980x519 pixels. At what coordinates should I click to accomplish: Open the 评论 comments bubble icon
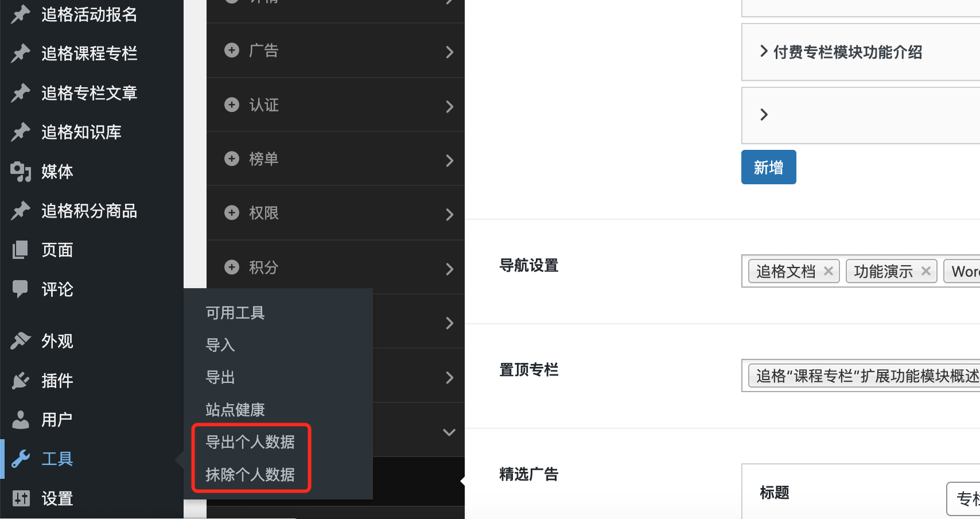coord(21,289)
